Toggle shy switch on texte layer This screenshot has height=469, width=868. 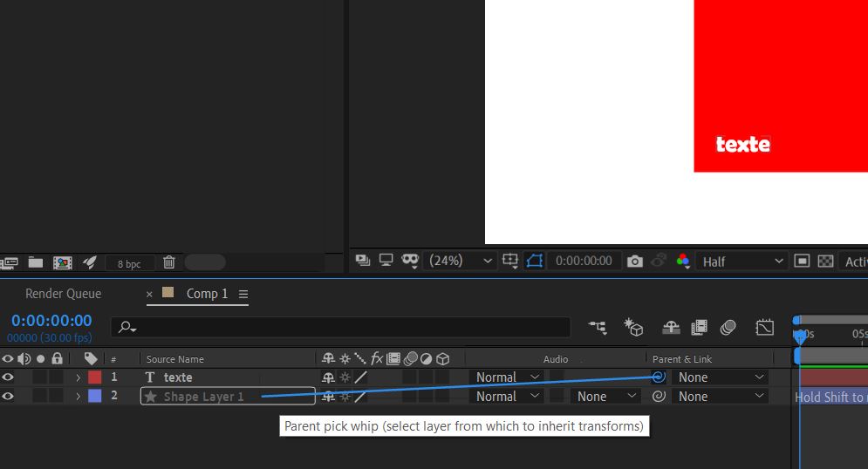tap(328, 377)
